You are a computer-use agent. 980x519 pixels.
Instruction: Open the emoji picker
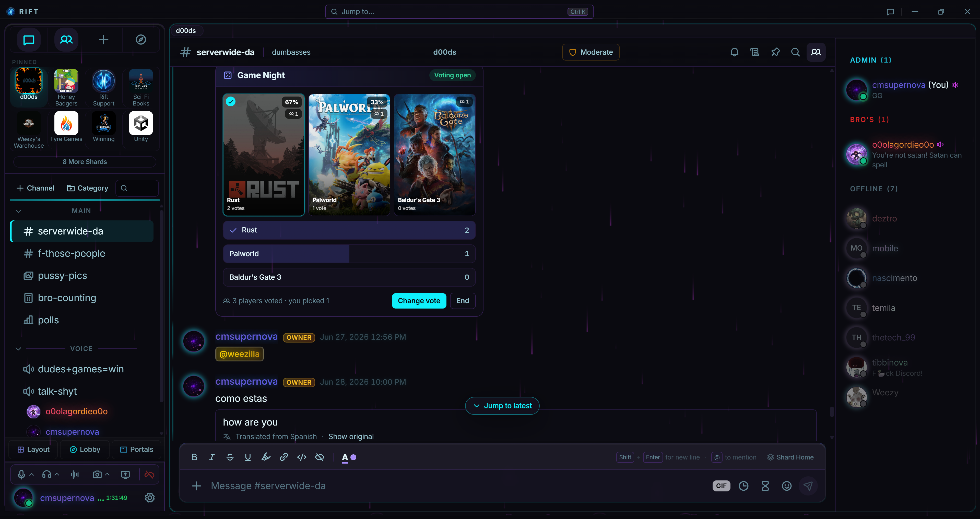coord(787,486)
